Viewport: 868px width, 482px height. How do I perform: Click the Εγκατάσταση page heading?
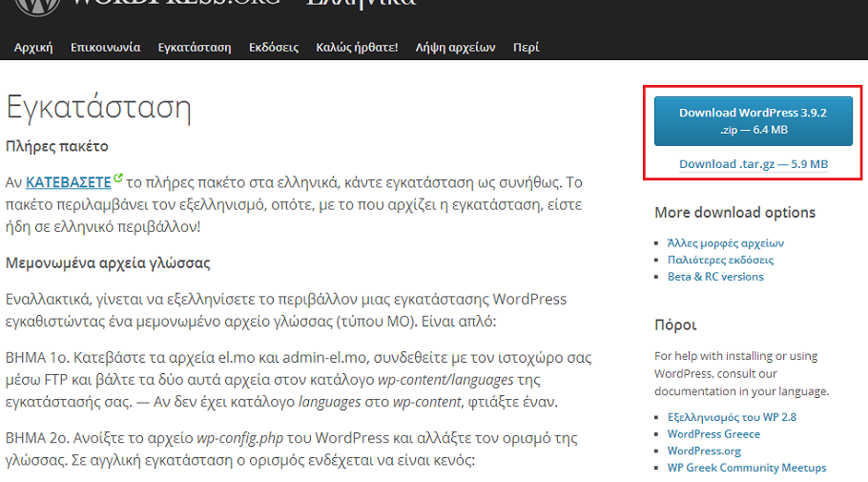pos(98,107)
